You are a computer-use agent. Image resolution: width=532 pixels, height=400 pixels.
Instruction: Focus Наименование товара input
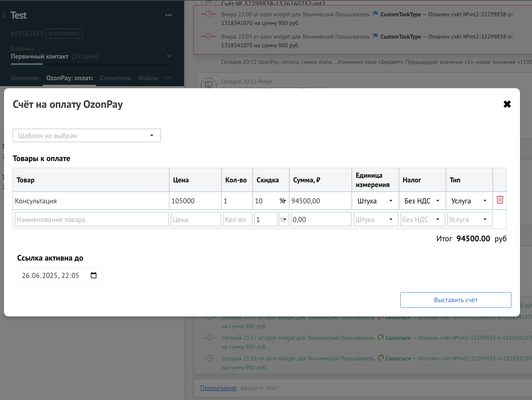point(92,220)
